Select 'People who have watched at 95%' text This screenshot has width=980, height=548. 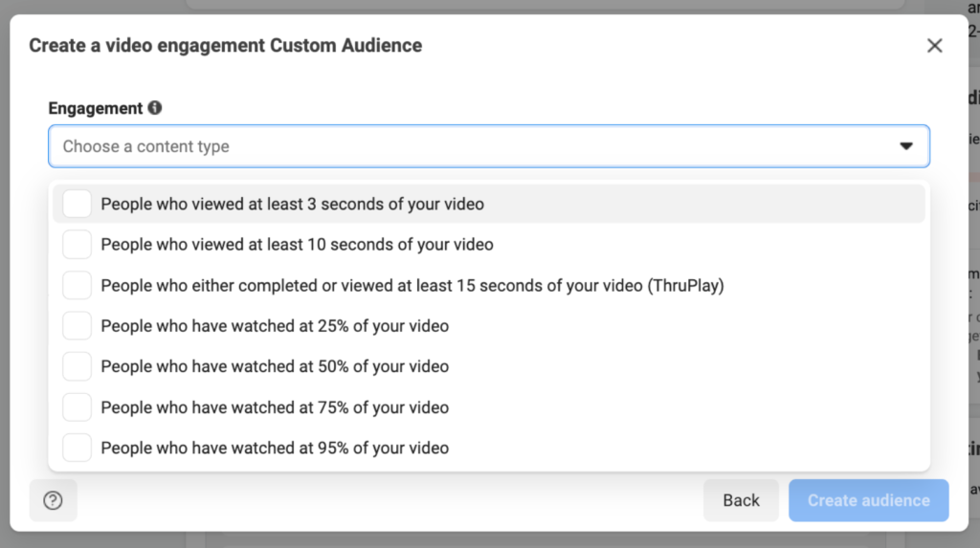coord(275,448)
